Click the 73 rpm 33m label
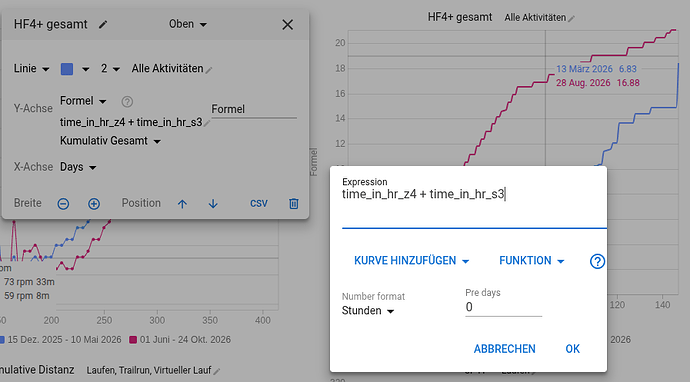Image resolution: width=690 pixels, height=382 pixels. [29, 282]
